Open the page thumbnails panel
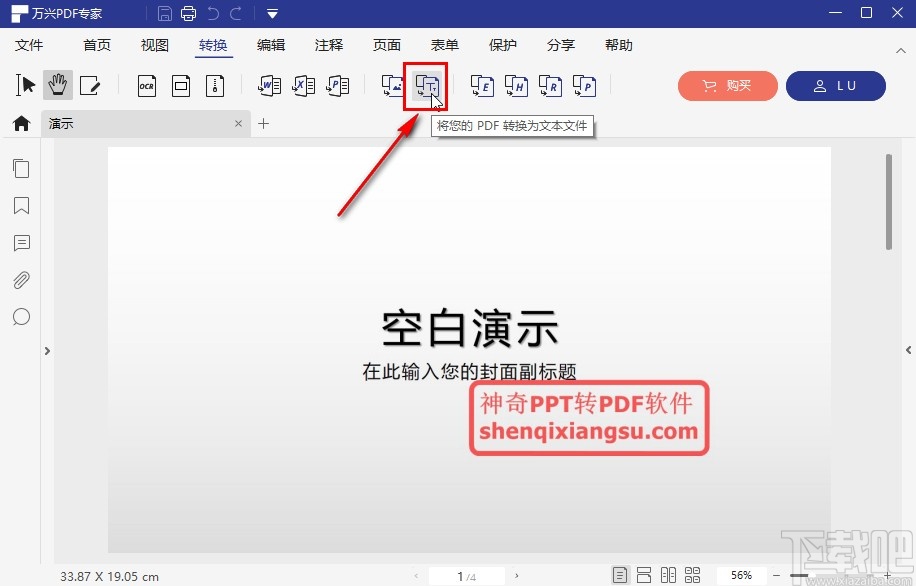Screen dimensions: 916x586 [x=21, y=168]
